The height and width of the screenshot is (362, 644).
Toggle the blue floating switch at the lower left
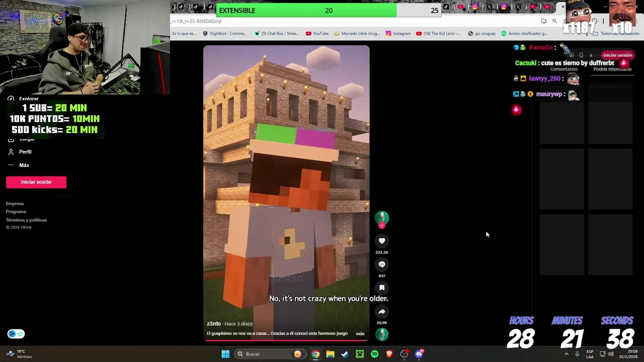click(x=16, y=334)
